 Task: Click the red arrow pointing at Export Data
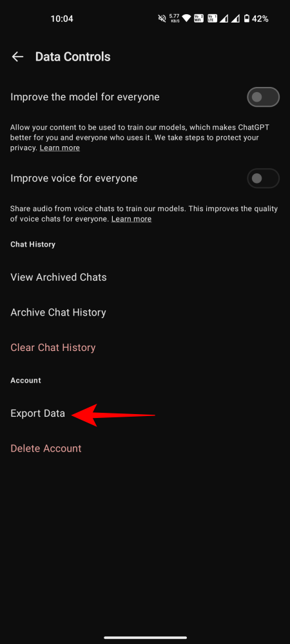113,415
